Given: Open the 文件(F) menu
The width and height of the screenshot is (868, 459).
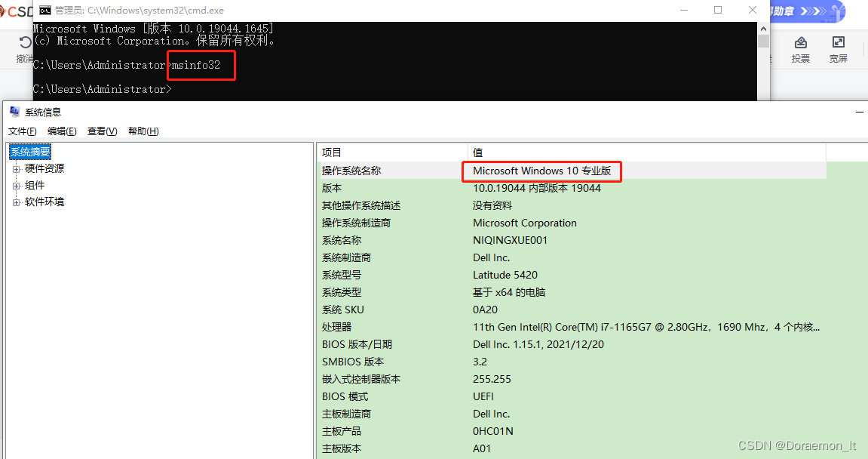Looking at the screenshot, I should click(x=22, y=131).
